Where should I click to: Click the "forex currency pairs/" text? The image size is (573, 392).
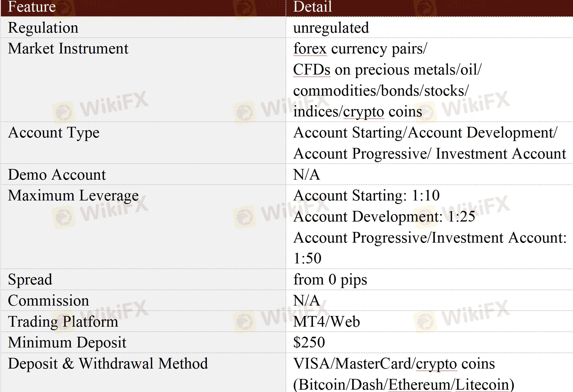click(360, 48)
